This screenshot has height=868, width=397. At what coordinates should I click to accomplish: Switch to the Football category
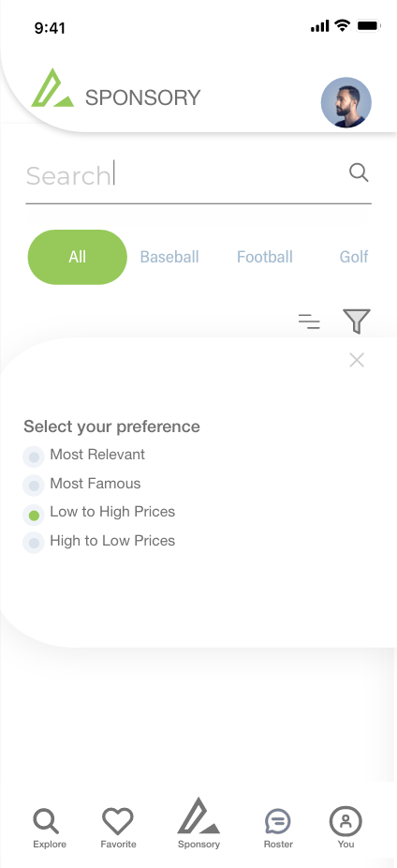click(265, 257)
